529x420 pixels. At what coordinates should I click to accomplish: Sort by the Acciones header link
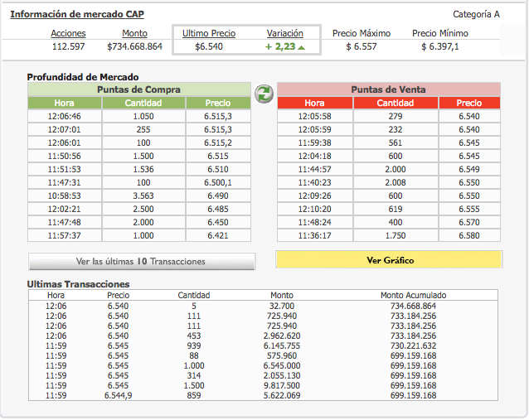pos(68,33)
